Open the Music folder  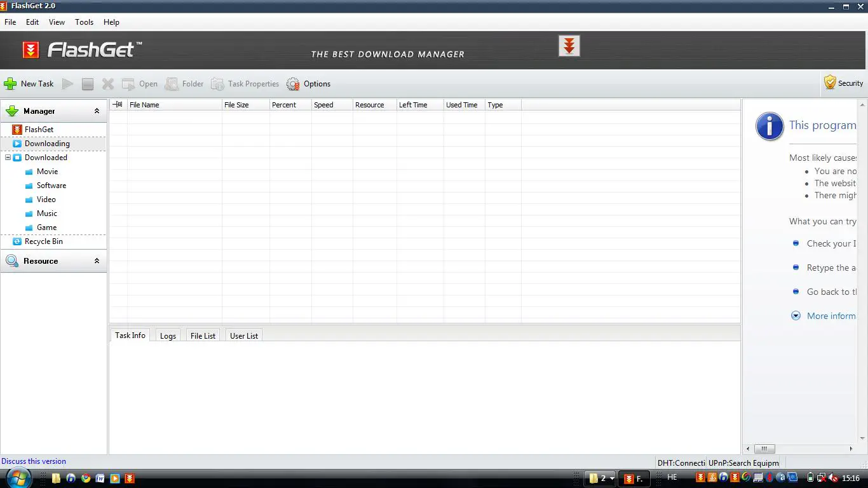click(46, 213)
